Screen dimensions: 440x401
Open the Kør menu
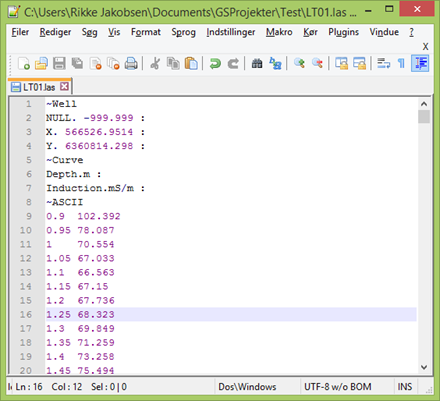point(310,32)
